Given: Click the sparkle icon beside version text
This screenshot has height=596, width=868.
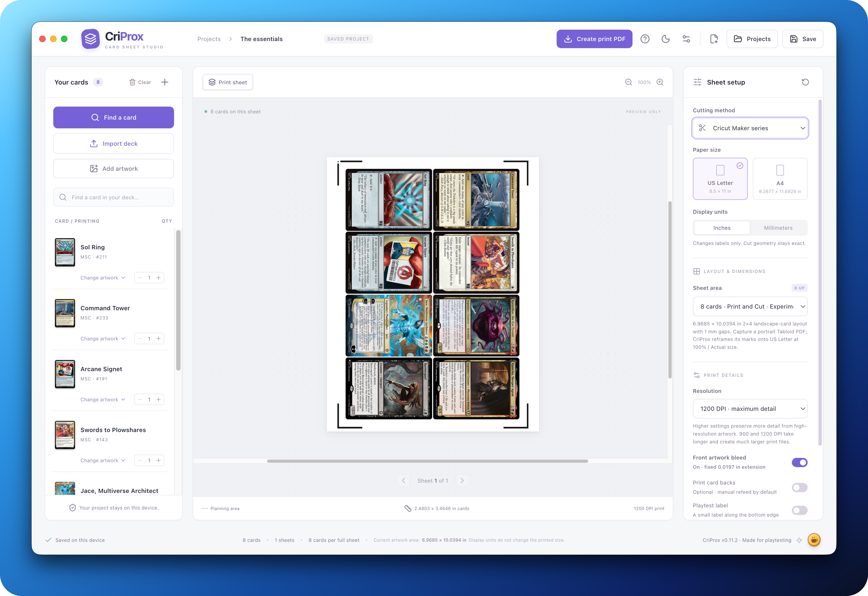Looking at the screenshot, I should [x=799, y=540].
